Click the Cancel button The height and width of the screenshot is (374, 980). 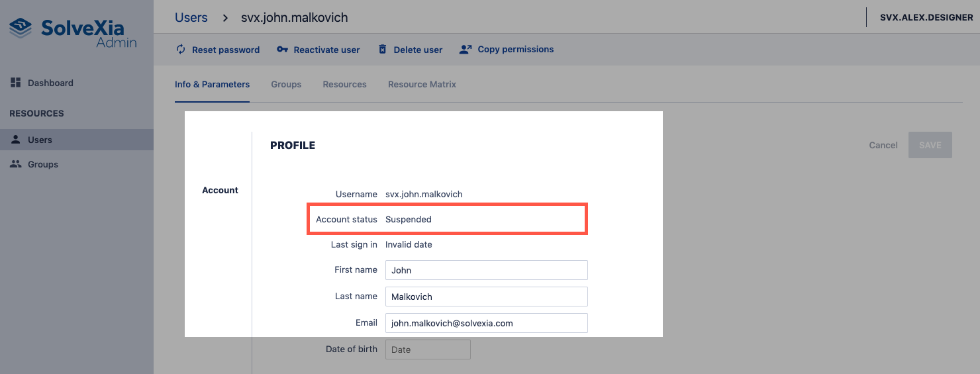pyautogui.click(x=883, y=145)
